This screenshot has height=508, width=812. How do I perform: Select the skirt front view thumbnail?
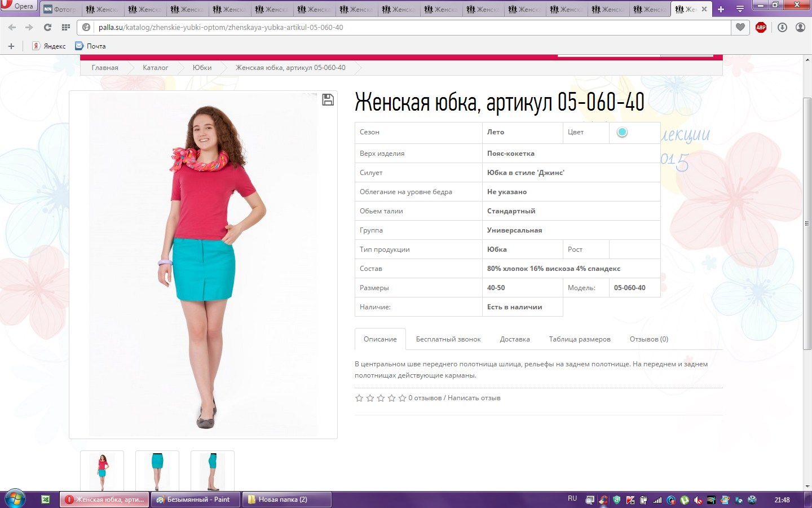157,471
